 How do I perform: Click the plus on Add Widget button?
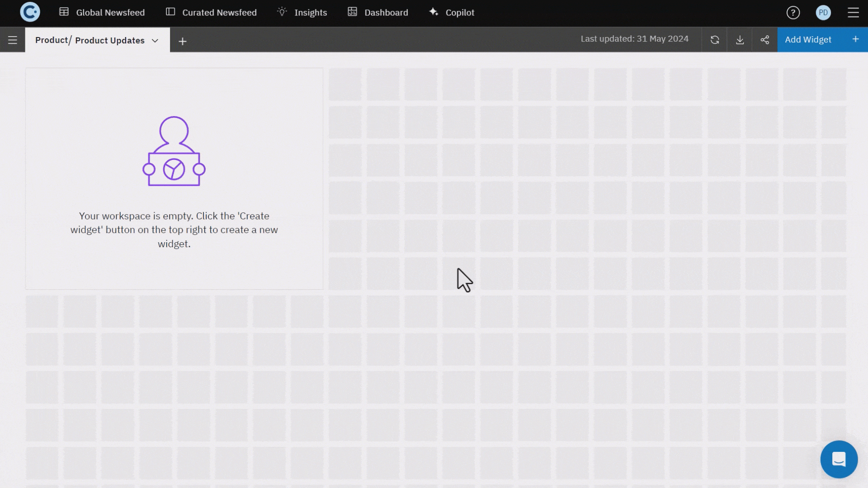(x=855, y=39)
